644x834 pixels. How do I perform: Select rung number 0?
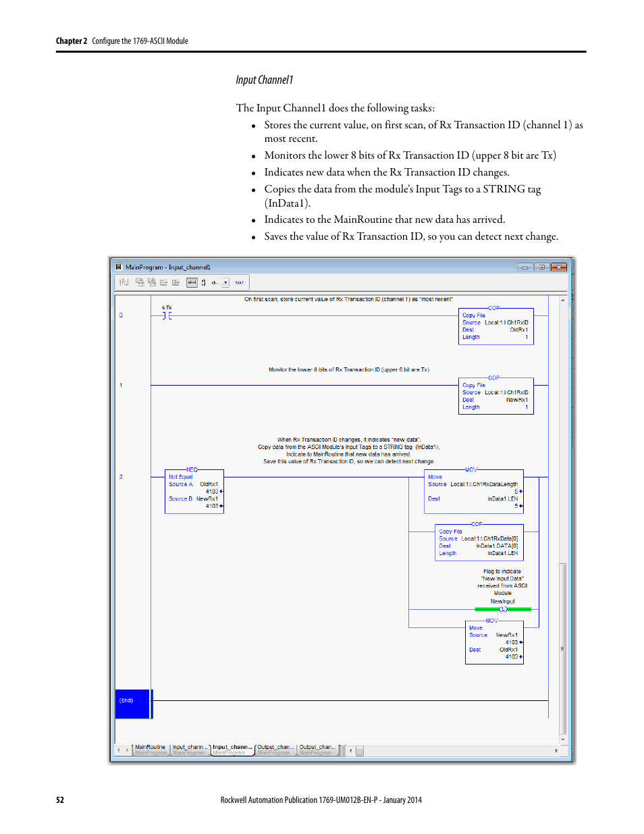[x=122, y=315]
